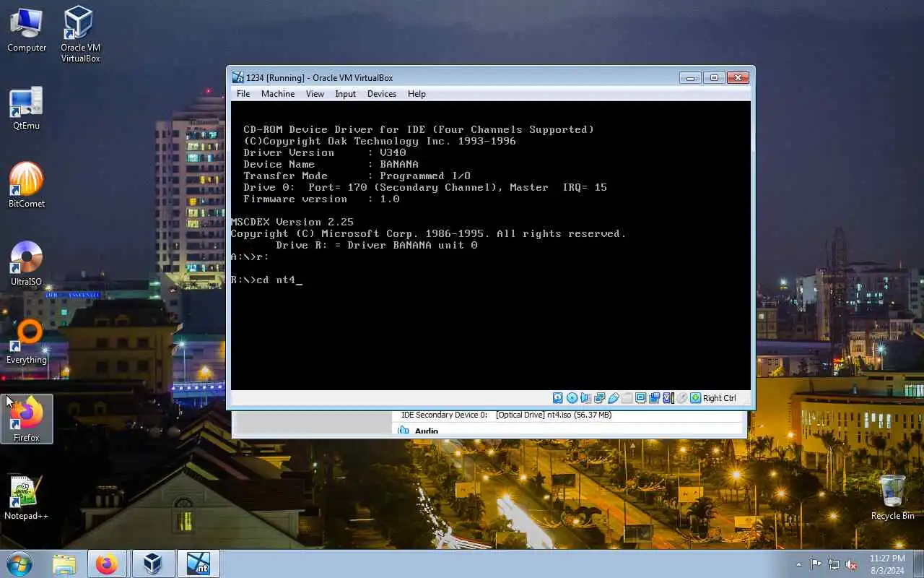Select the Firefox desktop shortcut
The height and width of the screenshot is (578, 924).
pos(27,419)
